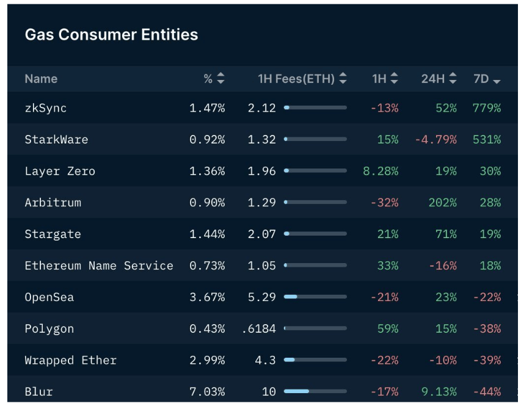
Task: Click zkSync 7D change value 779%
Action: (486, 108)
